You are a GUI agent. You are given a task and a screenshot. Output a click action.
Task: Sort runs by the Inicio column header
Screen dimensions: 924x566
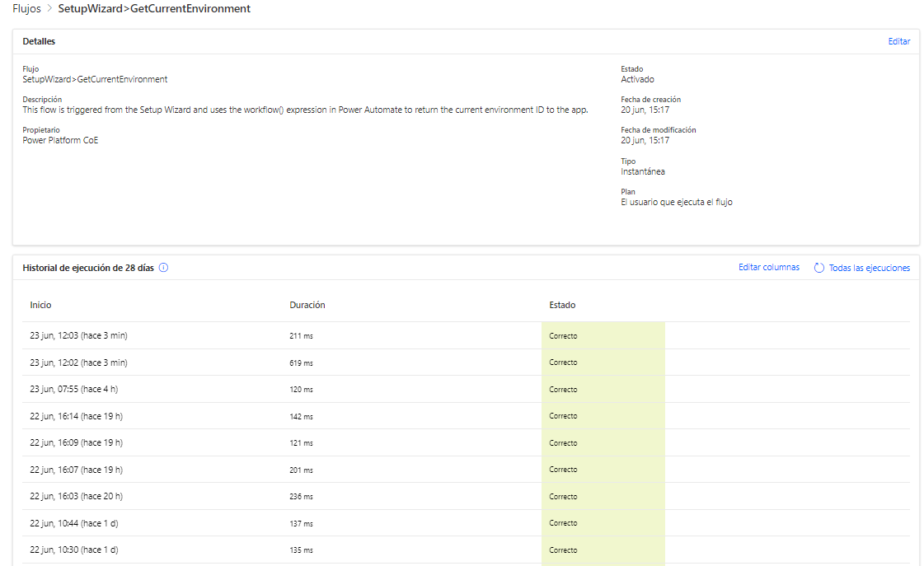[40, 304]
